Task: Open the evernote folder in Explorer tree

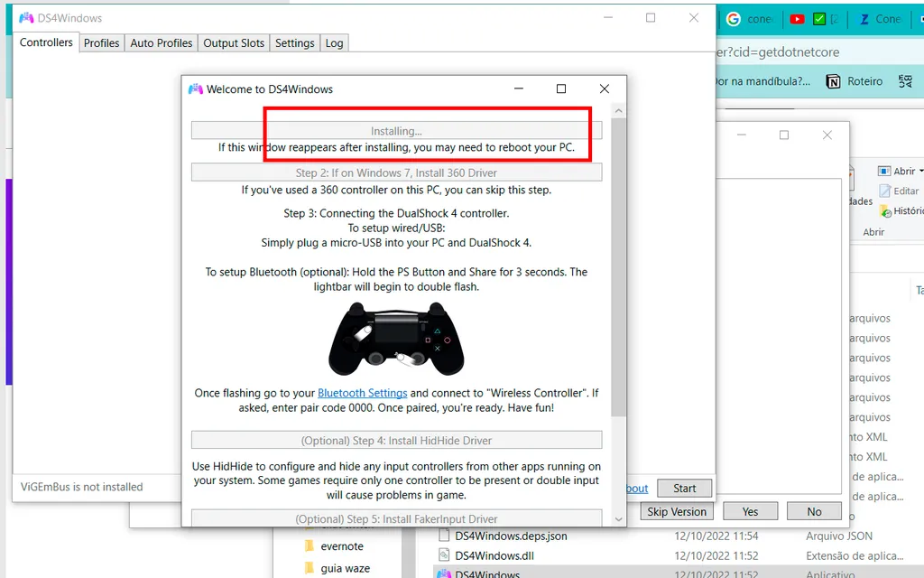Action: (x=342, y=546)
